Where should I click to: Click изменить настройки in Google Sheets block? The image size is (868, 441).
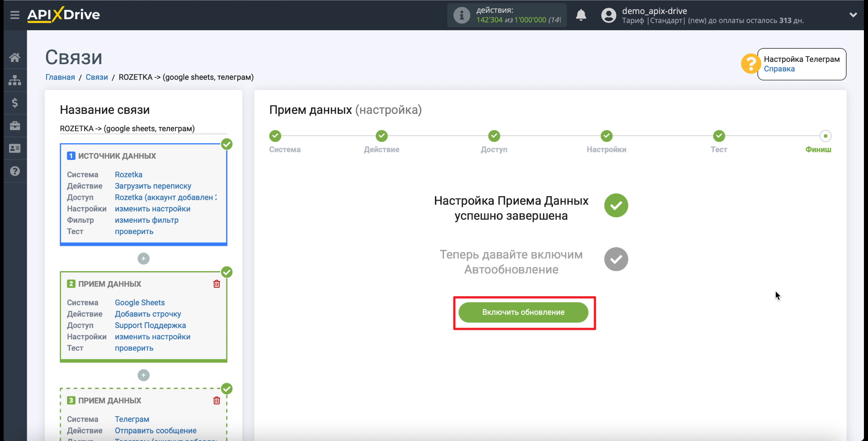pyautogui.click(x=152, y=337)
